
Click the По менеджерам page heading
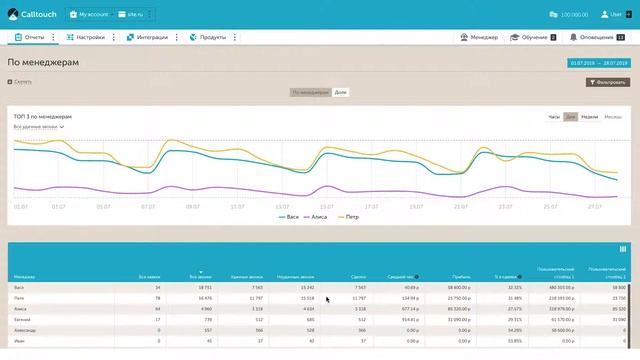tap(43, 62)
